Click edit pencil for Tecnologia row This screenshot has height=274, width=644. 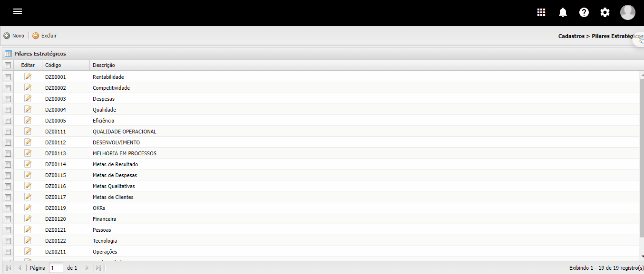point(28,240)
